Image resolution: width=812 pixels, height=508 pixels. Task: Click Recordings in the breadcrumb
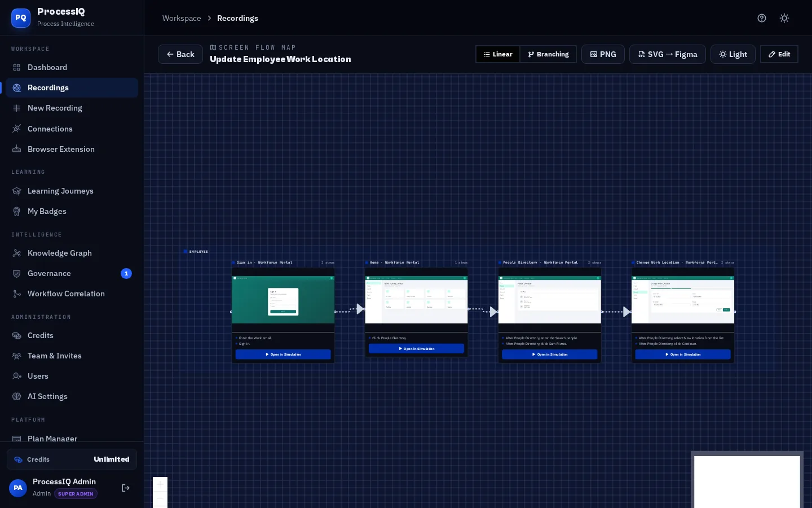point(237,18)
